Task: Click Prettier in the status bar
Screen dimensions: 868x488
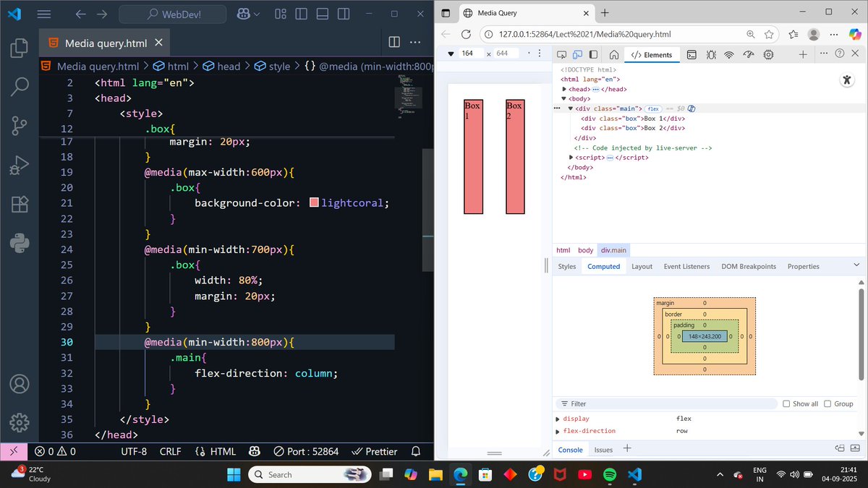Action: [x=374, y=451]
